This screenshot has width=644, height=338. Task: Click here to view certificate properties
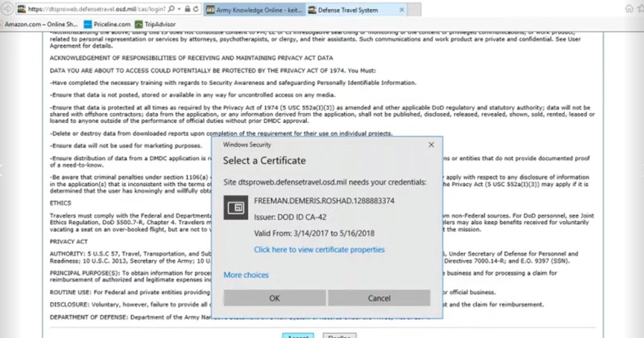point(319,250)
